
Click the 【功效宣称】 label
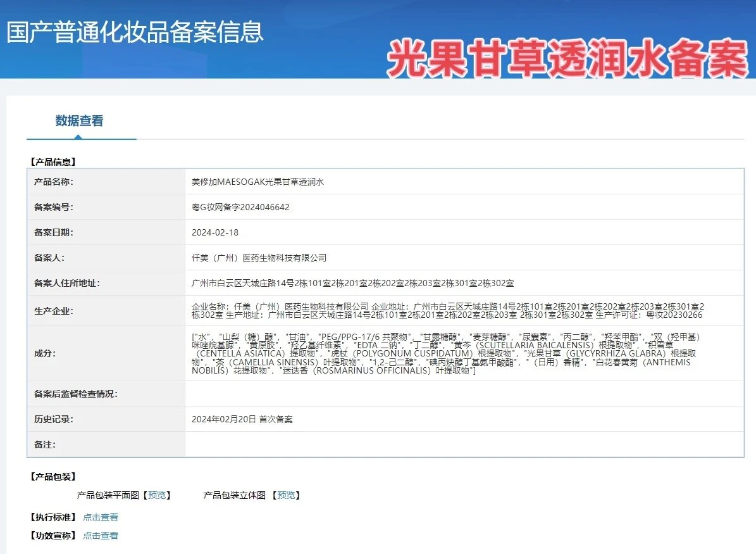tap(53, 536)
